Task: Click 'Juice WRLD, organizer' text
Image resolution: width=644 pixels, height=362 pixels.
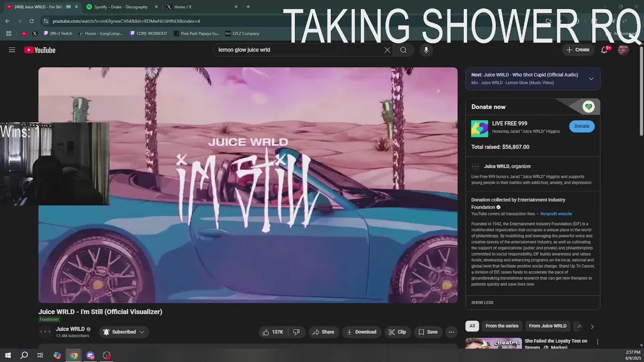Action: pos(507,166)
